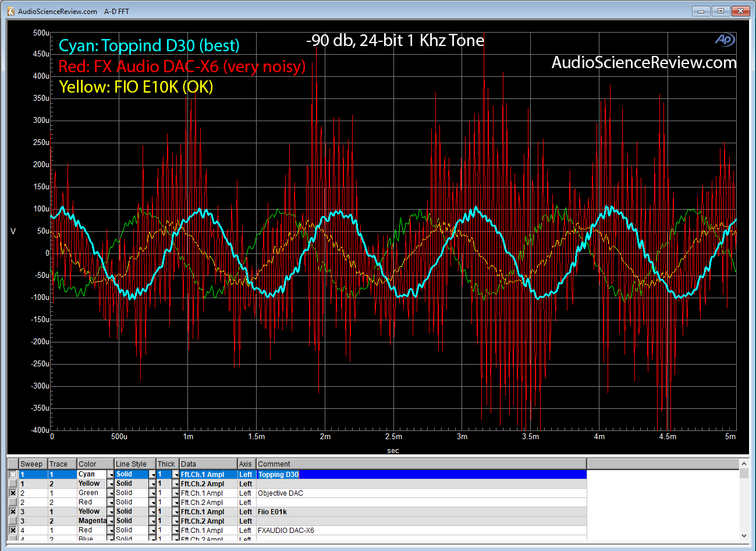Viewport: 756px width, 551px height.
Task: Open thickness dropdown for FXAUDIO DAC-X6 row
Action: pos(176,531)
